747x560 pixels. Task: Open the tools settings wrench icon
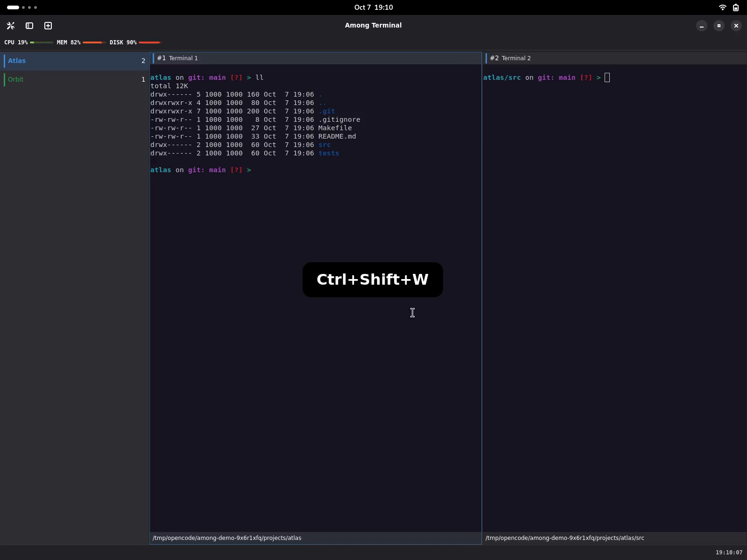[11, 26]
